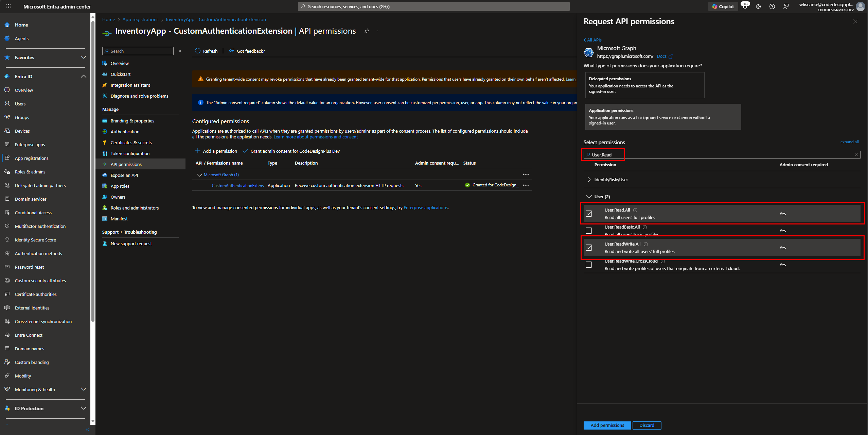Select Application permissions card
This screenshot has width=868, height=435.
click(x=663, y=117)
